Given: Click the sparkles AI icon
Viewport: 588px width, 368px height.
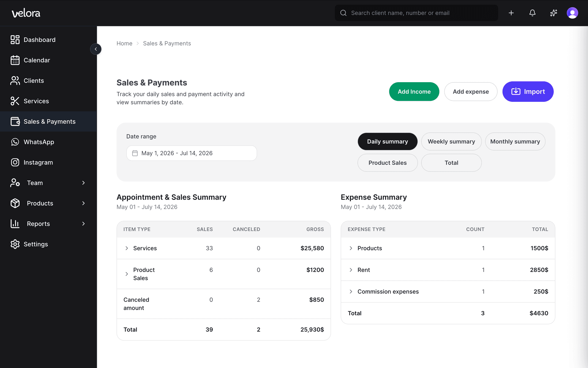Looking at the screenshot, I should point(553,13).
